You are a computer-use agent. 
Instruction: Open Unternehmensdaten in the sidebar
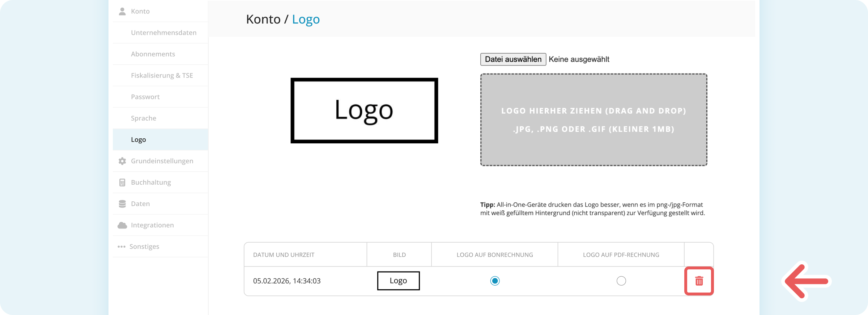click(x=163, y=33)
